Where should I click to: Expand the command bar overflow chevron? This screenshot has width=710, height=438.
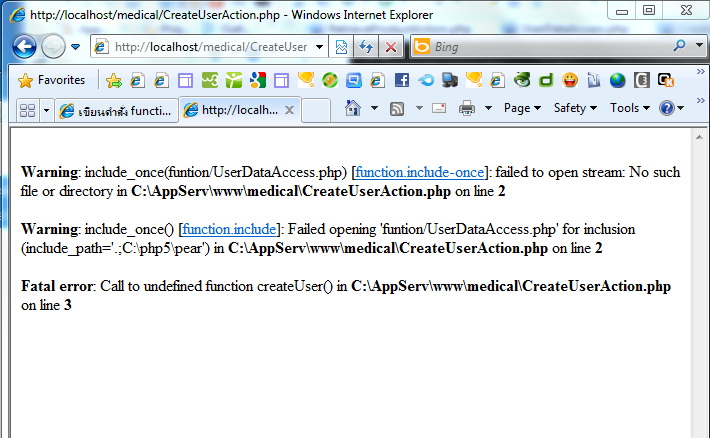point(700,100)
